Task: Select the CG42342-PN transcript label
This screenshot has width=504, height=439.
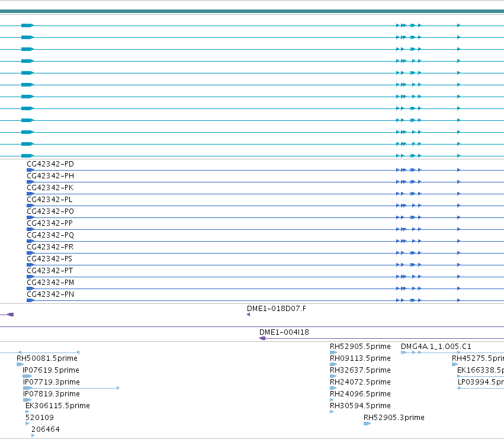Action: pyautogui.click(x=50, y=294)
